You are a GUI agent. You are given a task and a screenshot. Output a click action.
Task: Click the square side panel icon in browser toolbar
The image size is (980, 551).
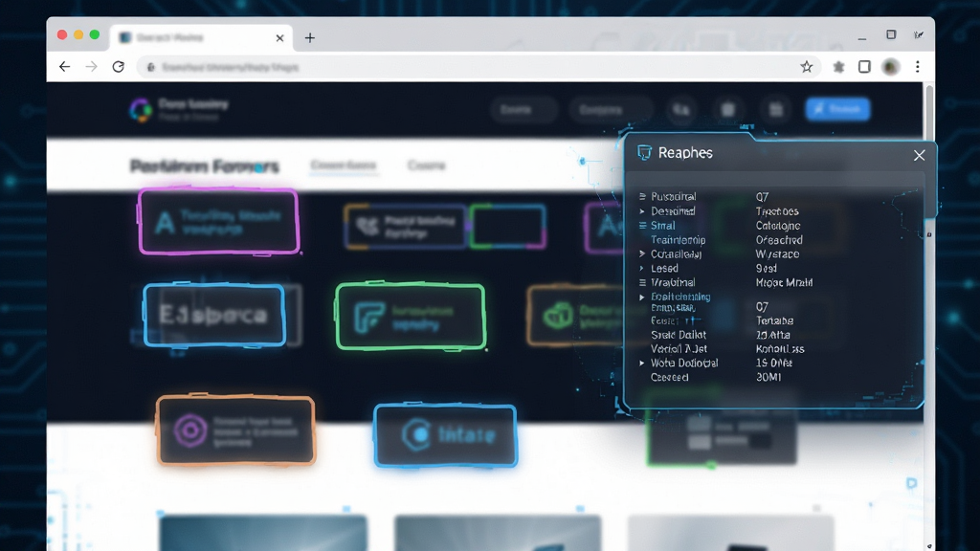[864, 66]
